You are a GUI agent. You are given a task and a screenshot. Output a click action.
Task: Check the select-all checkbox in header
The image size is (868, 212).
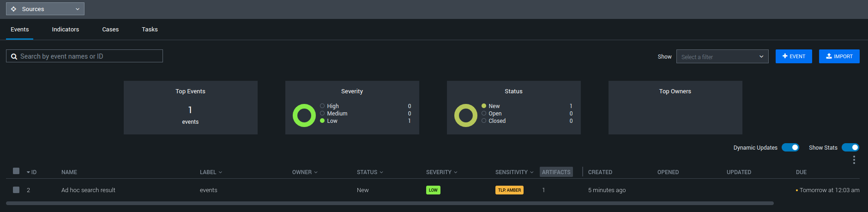16,171
